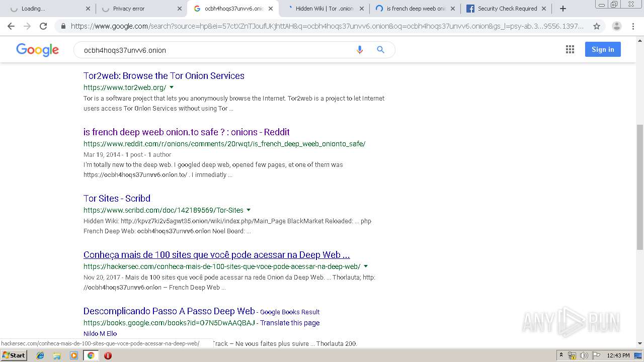Screen dimensions: 644x362
Task: Go back to the previous page
Action: point(11,26)
